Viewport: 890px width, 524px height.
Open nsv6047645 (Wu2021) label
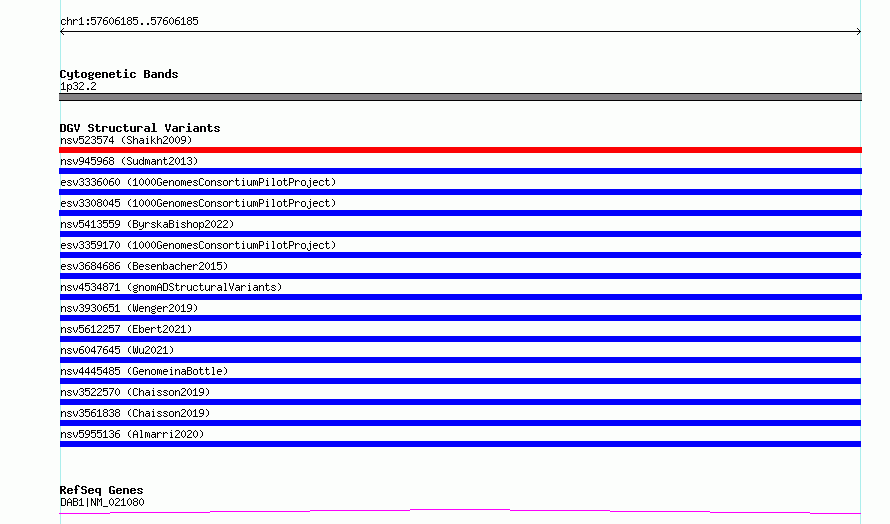(117, 350)
